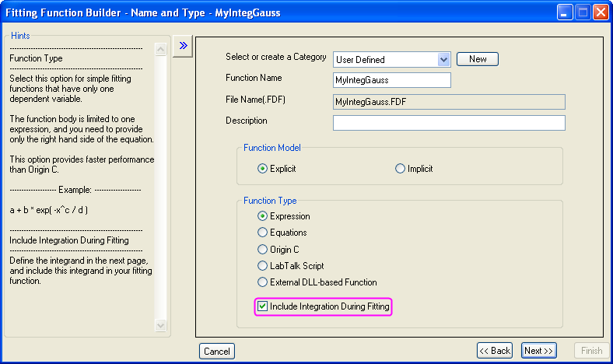
Task: Select the Implicit function model
Action: (x=401, y=169)
